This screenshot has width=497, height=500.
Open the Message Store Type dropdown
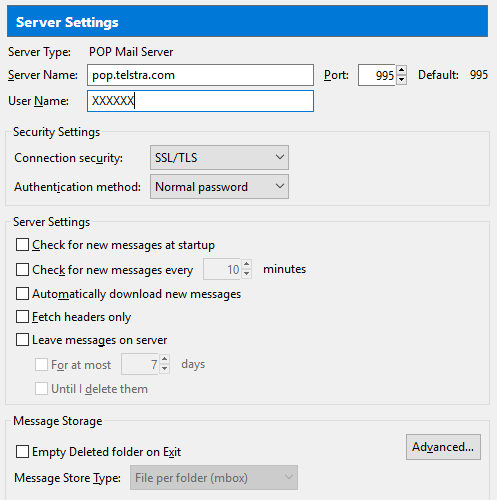214,478
